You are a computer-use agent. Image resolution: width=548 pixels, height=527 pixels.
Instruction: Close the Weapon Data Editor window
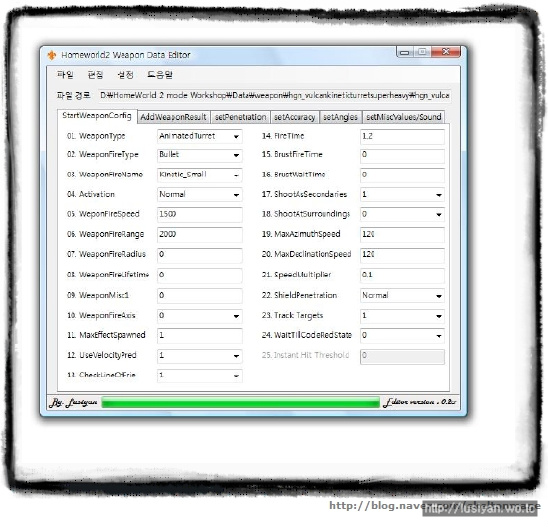click(446, 52)
